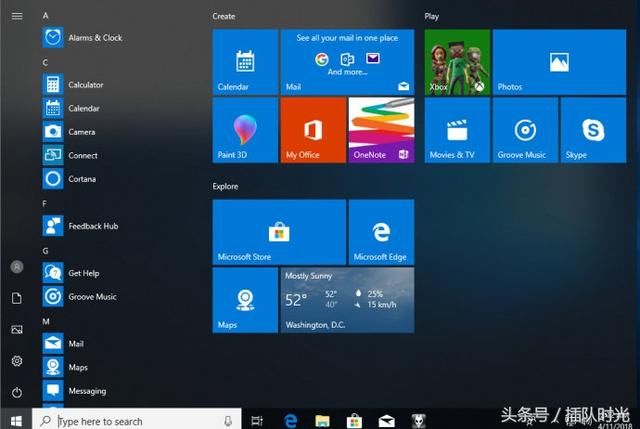Launch Groove Music from app list

pyautogui.click(x=80, y=297)
